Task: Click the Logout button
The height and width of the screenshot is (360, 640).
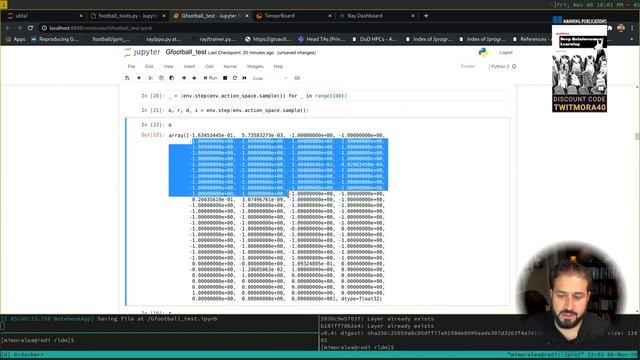Action: pos(505,52)
